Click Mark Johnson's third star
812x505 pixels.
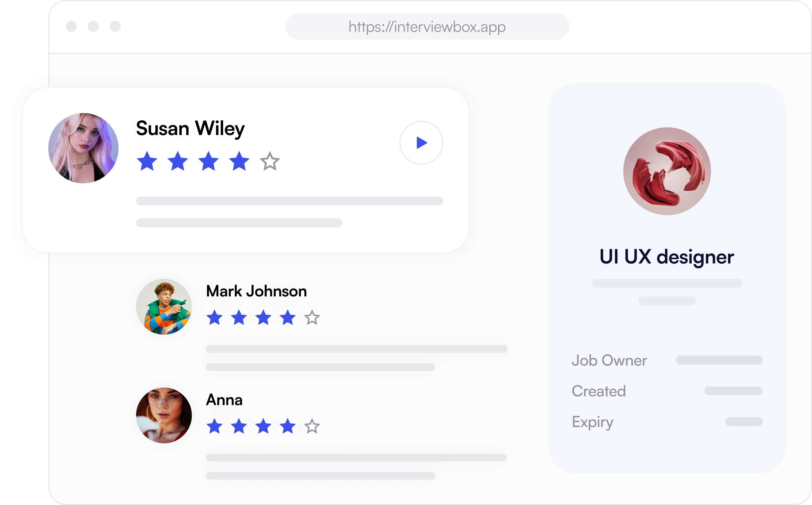point(263,317)
